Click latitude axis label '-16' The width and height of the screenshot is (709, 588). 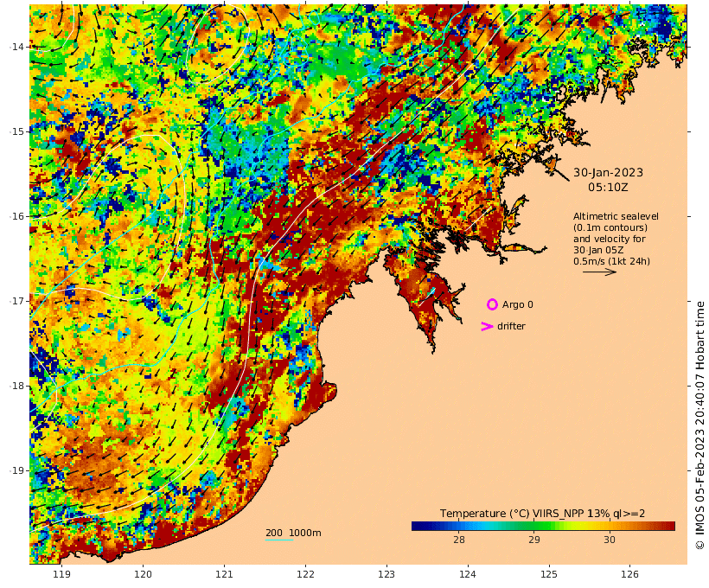pyautogui.click(x=17, y=217)
